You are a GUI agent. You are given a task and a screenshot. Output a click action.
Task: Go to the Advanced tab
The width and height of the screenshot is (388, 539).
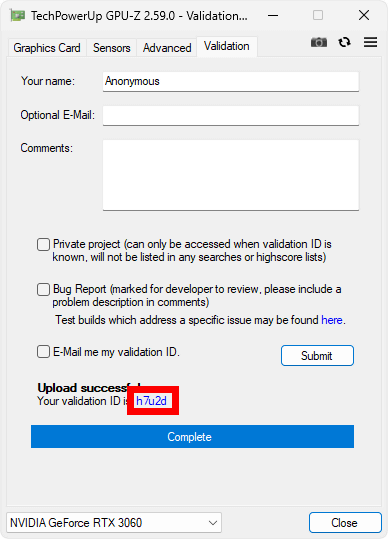point(167,48)
